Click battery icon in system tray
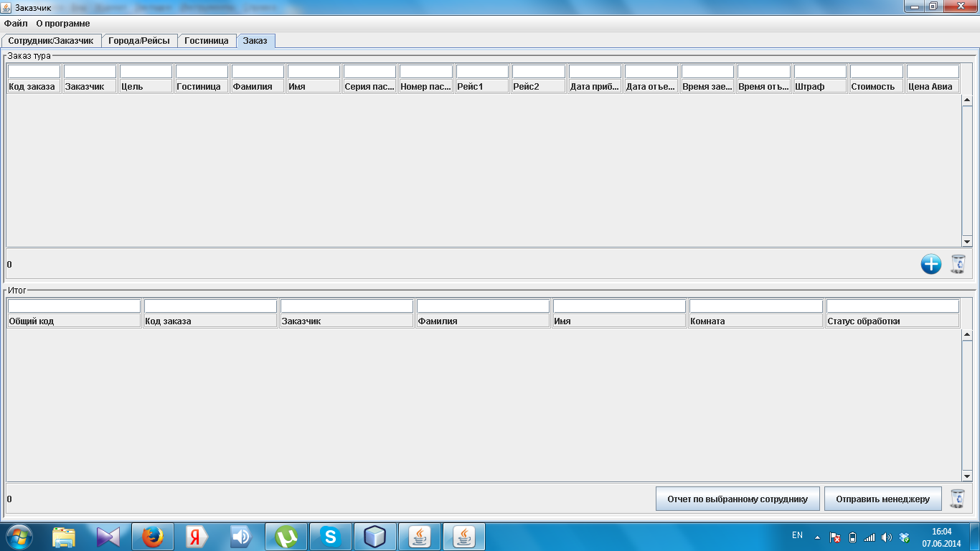Screen dimensions: 980x551 (x=852, y=537)
